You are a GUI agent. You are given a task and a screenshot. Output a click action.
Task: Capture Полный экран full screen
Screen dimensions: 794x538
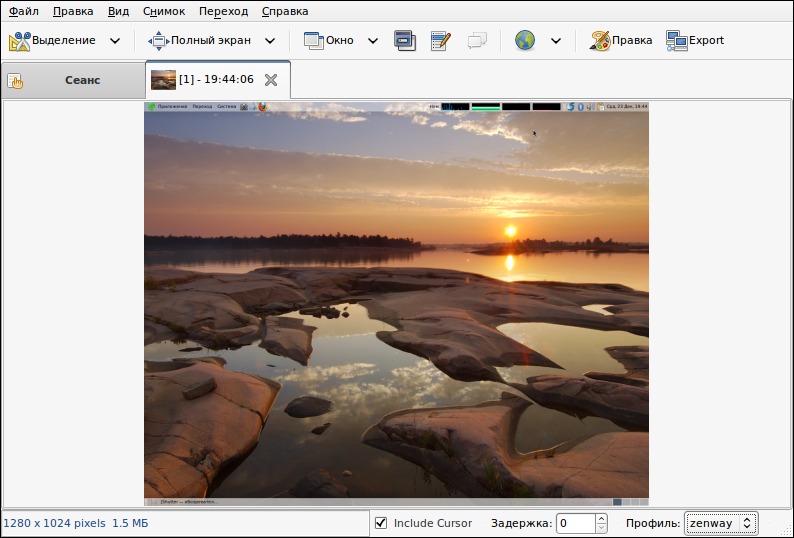[x=200, y=41]
